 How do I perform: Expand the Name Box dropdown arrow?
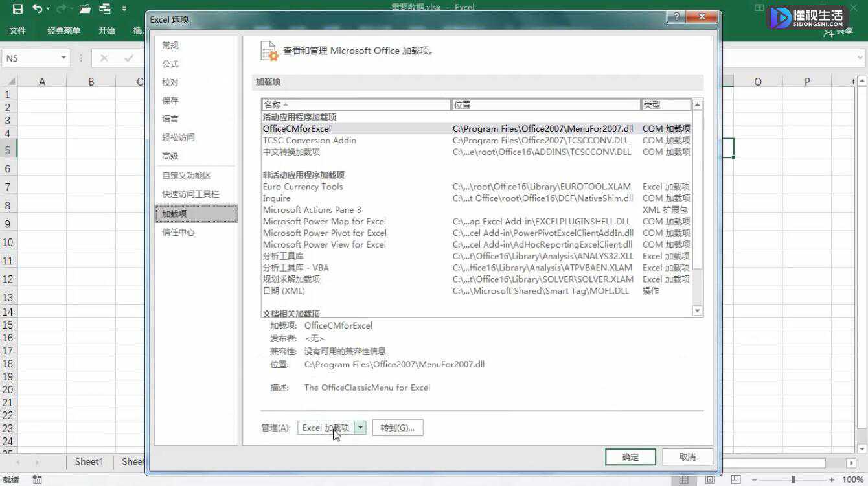coord(63,58)
